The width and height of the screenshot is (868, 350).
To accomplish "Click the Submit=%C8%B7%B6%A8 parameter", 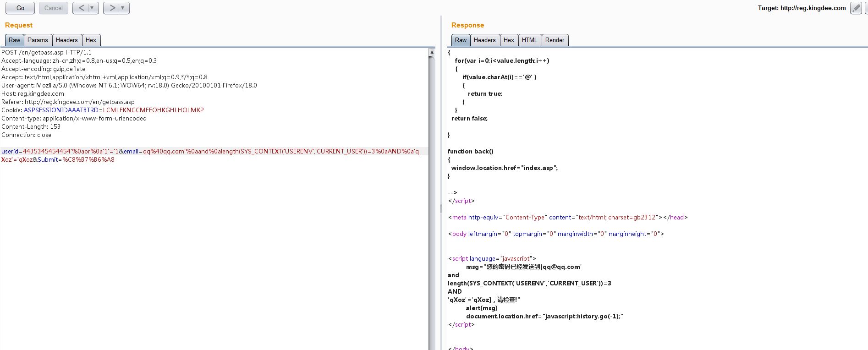I will click(x=76, y=159).
